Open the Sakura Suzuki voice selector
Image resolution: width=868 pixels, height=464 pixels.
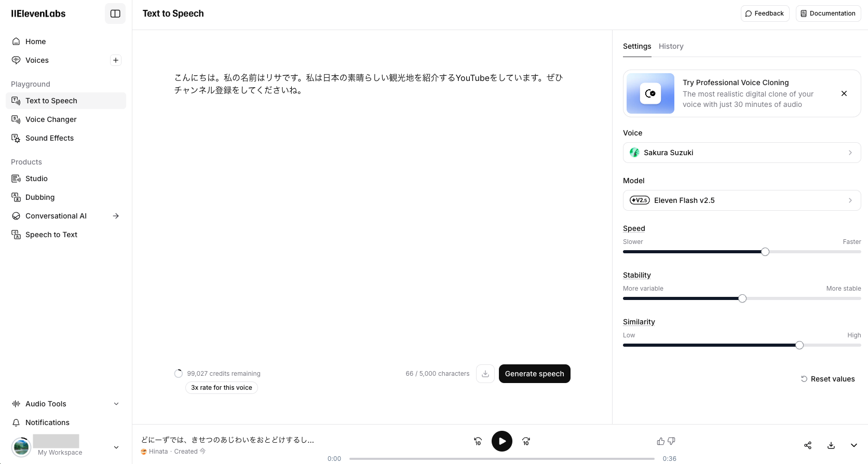pos(742,153)
